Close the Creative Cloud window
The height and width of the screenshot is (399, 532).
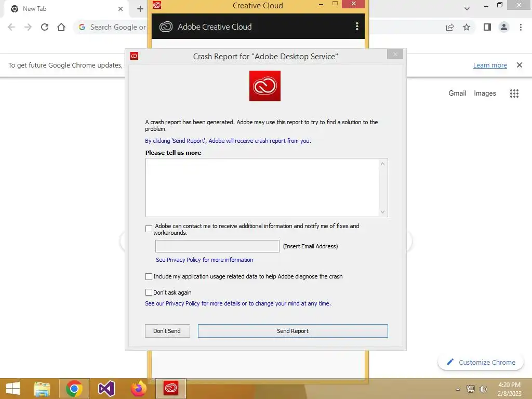pyautogui.click(x=353, y=4)
